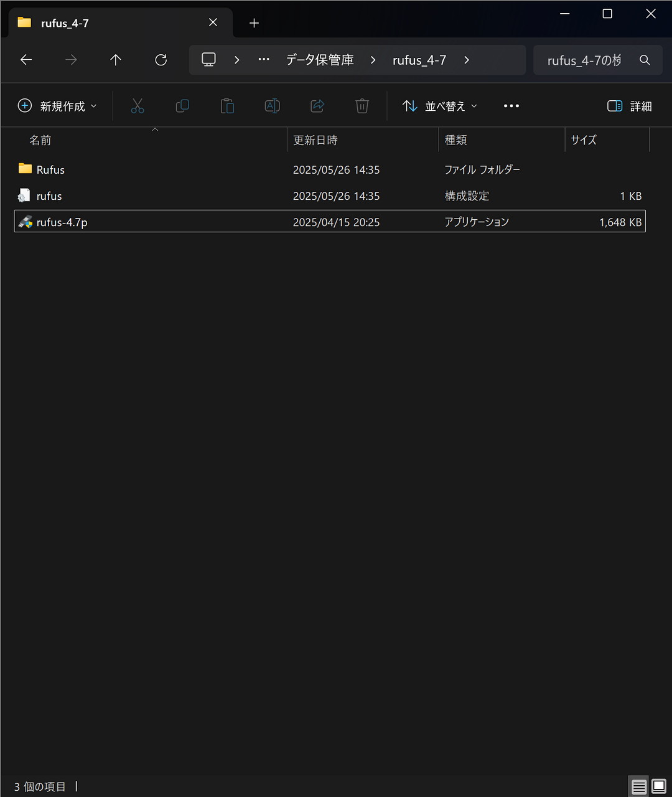Click the 1 KB size cell
Viewport: 672px width, 797px height.
pos(630,196)
